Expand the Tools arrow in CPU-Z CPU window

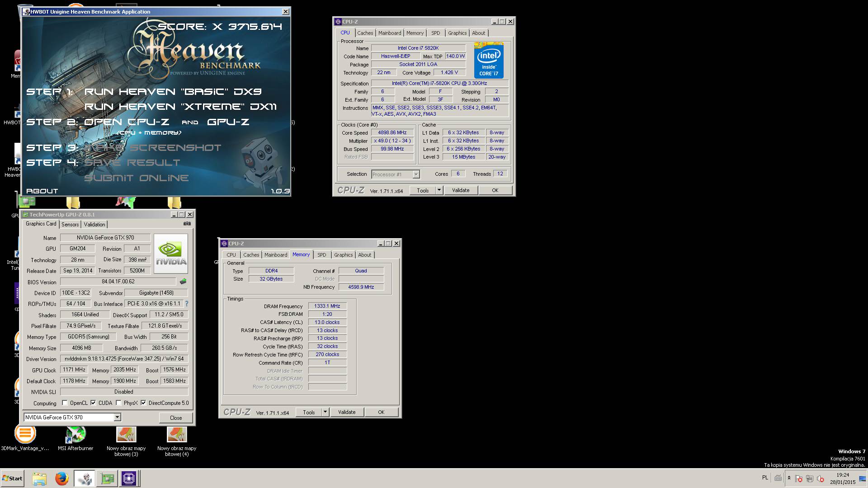439,190
